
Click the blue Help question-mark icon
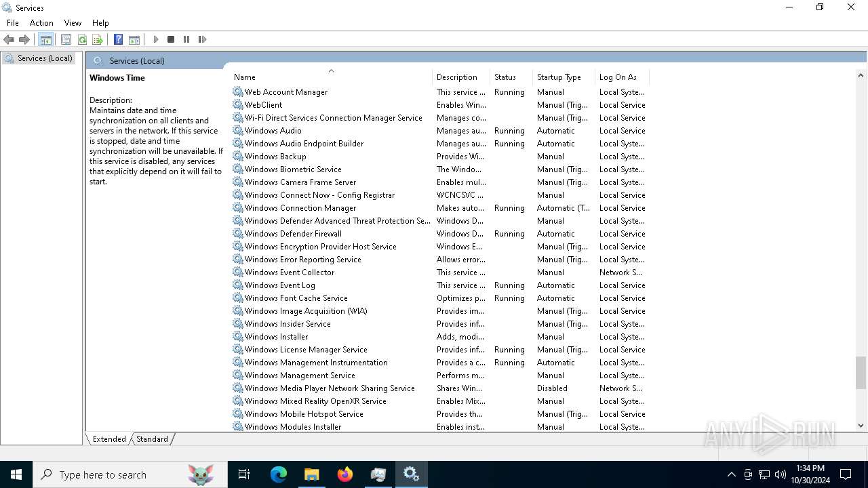coord(118,39)
